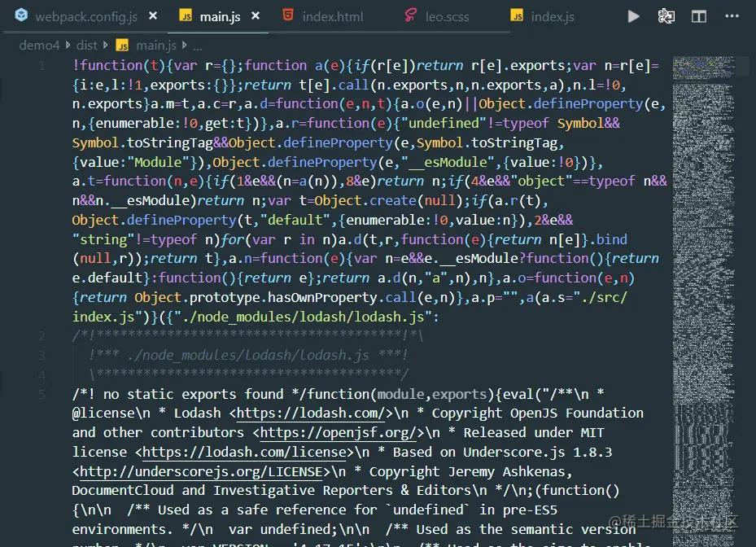Open the leo.scss tab
The image size is (756, 547).
448,15
